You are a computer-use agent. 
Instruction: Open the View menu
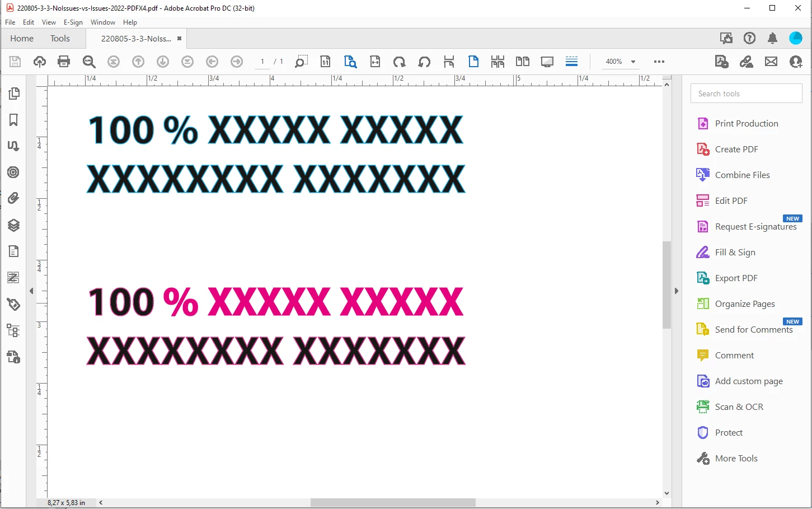tap(49, 22)
